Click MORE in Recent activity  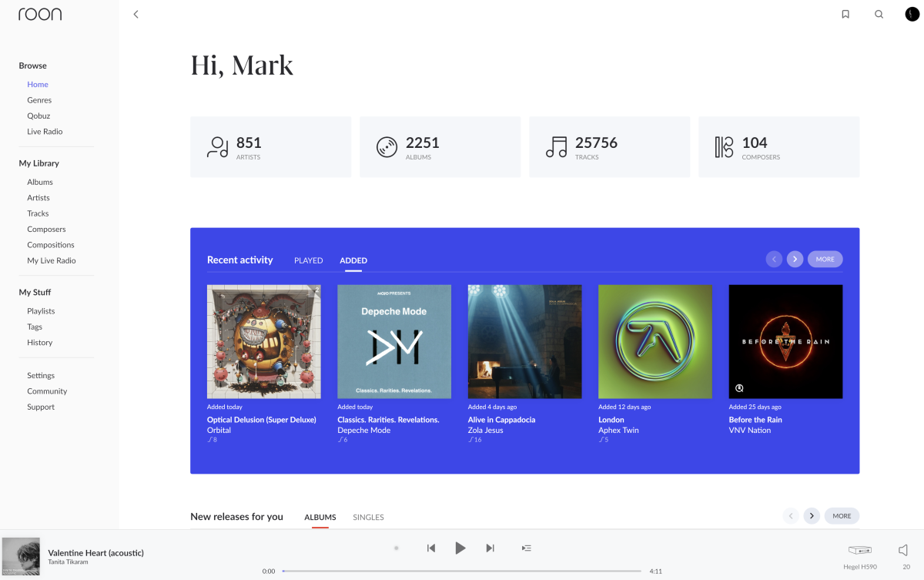click(x=825, y=259)
